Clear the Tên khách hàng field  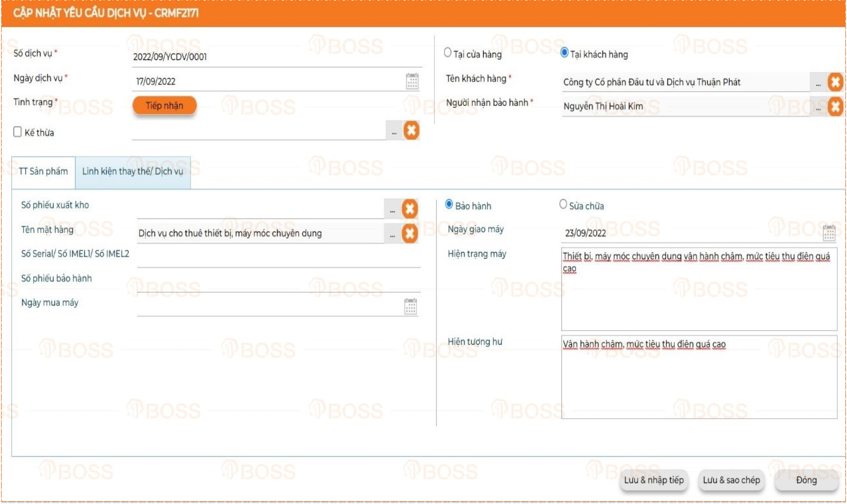(835, 82)
